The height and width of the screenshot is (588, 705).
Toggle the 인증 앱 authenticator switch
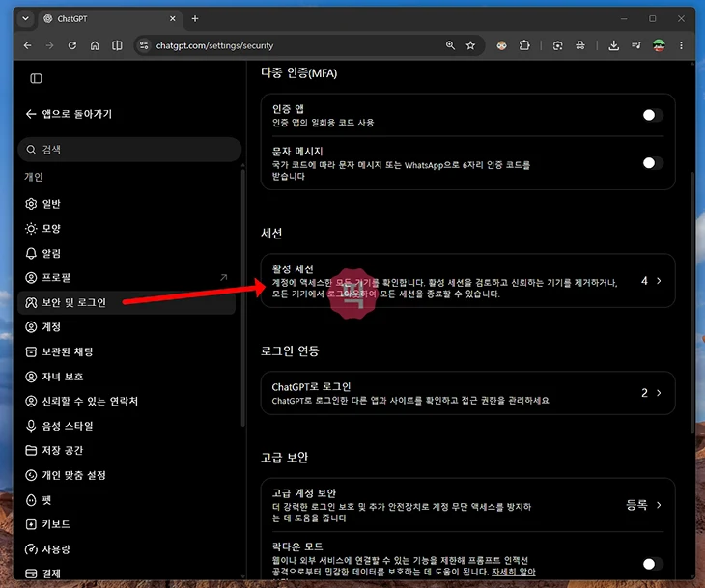click(653, 115)
